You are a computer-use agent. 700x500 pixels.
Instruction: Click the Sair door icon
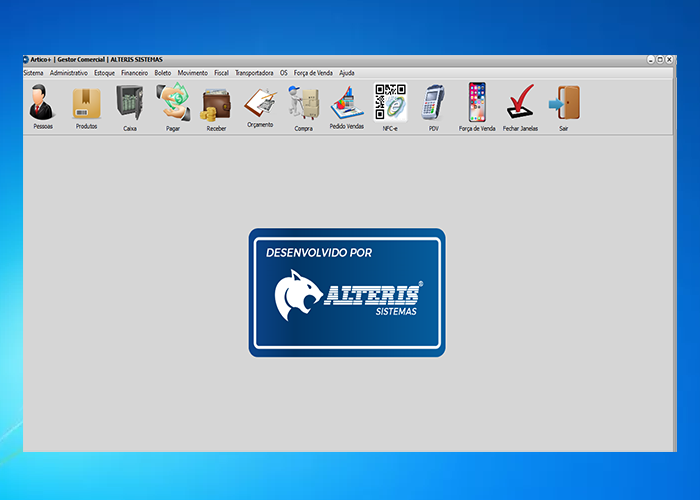[x=564, y=103]
